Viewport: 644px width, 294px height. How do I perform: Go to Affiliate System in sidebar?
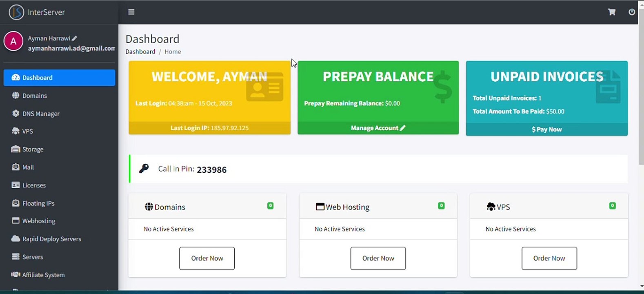[x=59, y=274]
